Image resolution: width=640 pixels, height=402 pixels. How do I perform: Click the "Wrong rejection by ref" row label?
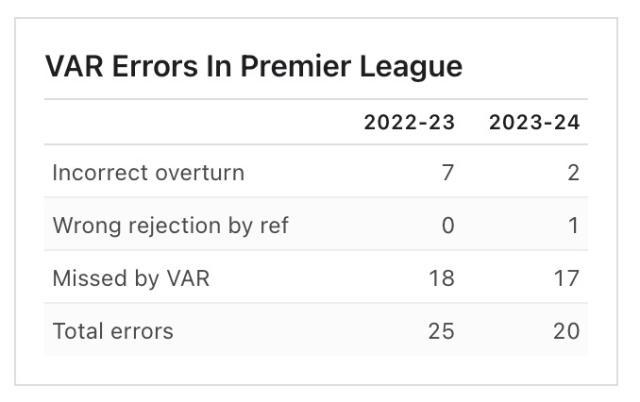point(170,226)
